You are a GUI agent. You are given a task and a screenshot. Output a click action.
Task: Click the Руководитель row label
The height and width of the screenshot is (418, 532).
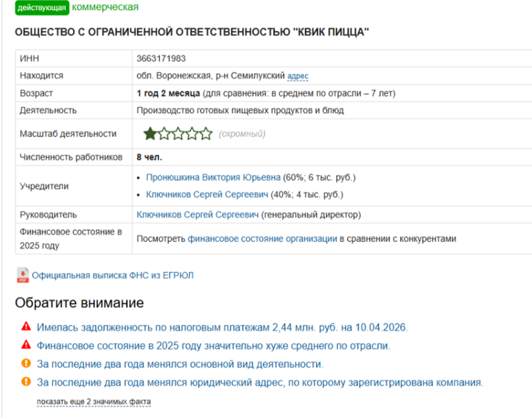click(48, 214)
